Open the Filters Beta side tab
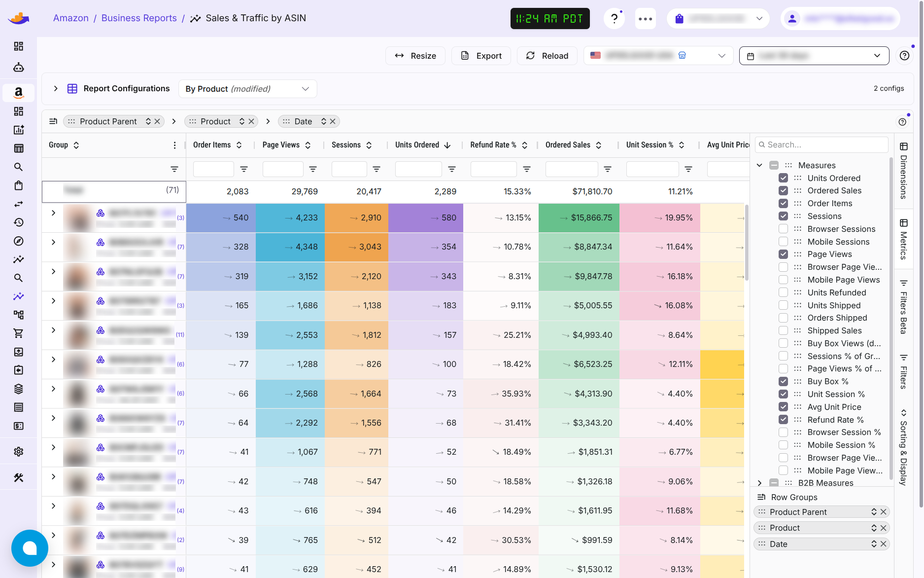The image size is (924, 578). pyautogui.click(x=903, y=307)
